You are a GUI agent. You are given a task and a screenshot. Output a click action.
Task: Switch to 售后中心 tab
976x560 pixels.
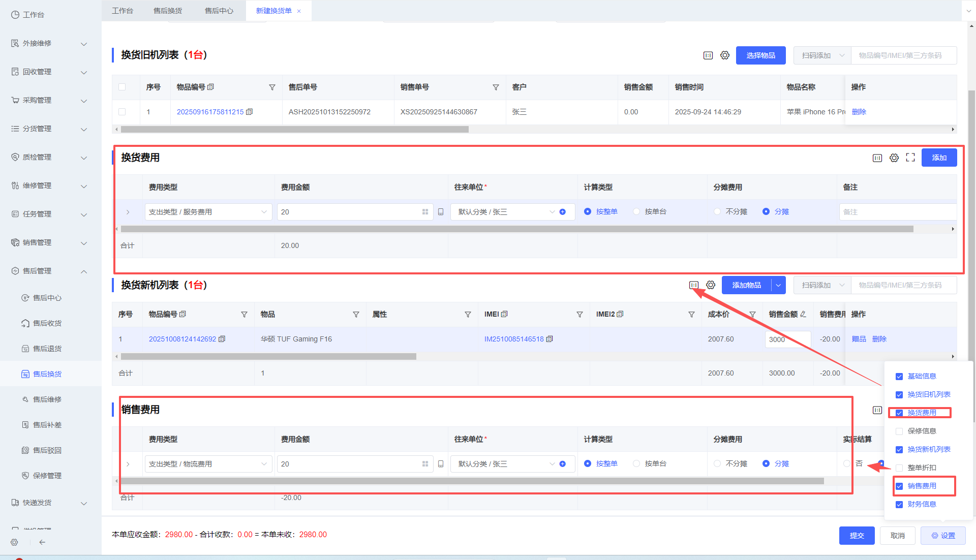219,11
